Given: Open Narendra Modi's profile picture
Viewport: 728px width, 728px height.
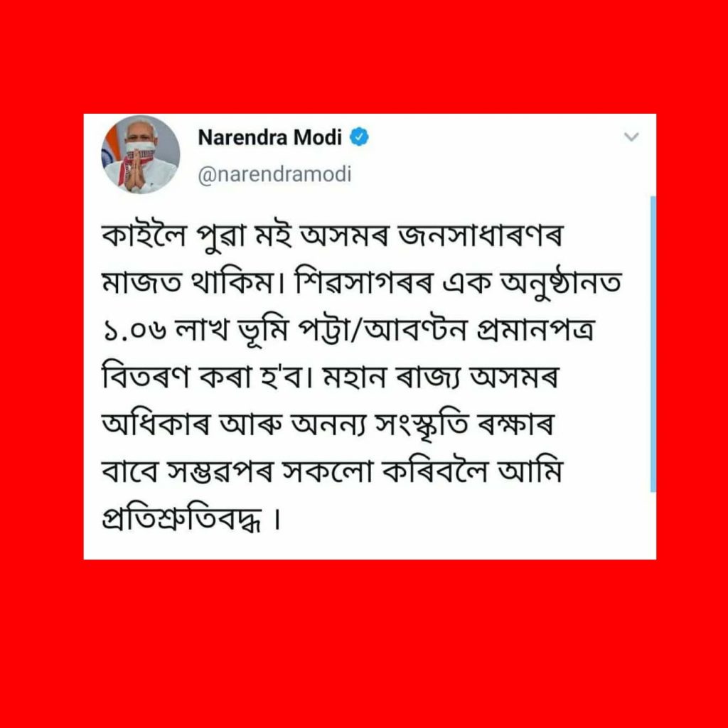Looking at the screenshot, I should (141, 154).
